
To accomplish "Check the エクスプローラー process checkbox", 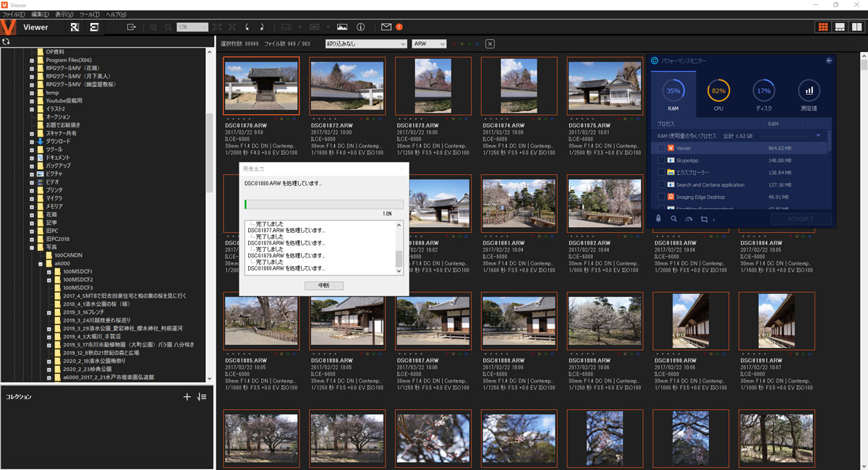I will [661, 173].
